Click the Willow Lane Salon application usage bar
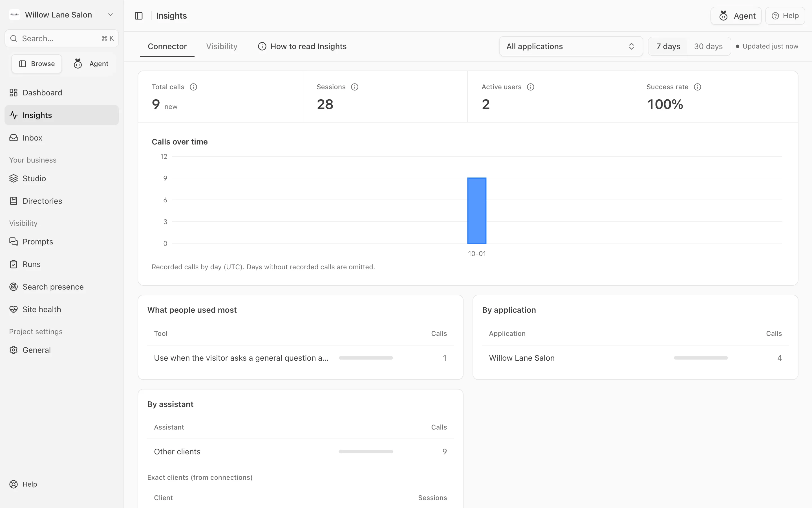Screen dimensions: 812x508 pyautogui.click(x=701, y=358)
